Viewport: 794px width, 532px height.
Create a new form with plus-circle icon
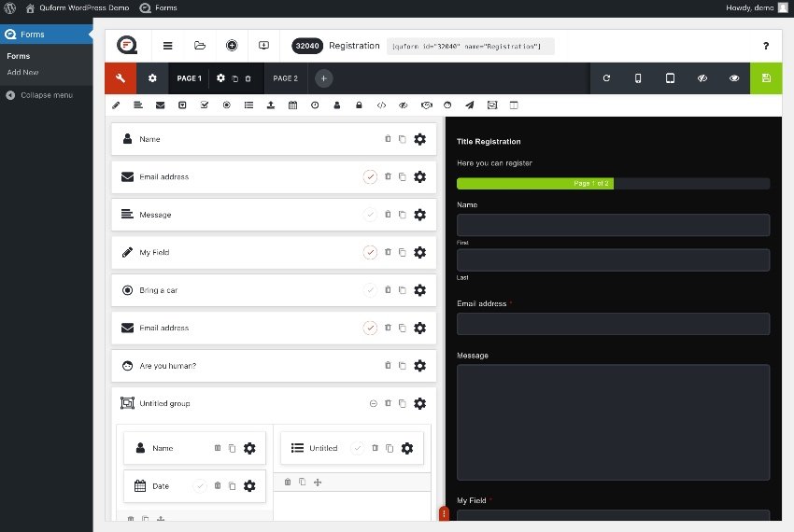[x=232, y=46]
